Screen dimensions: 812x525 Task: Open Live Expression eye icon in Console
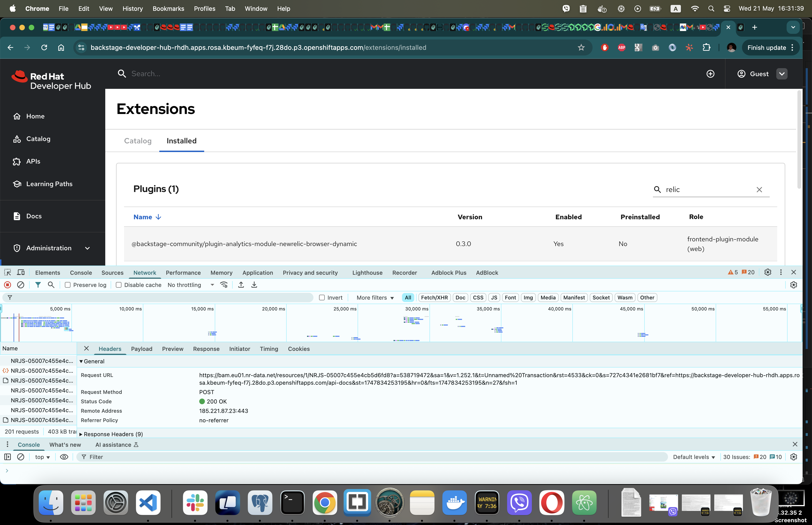click(x=64, y=457)
